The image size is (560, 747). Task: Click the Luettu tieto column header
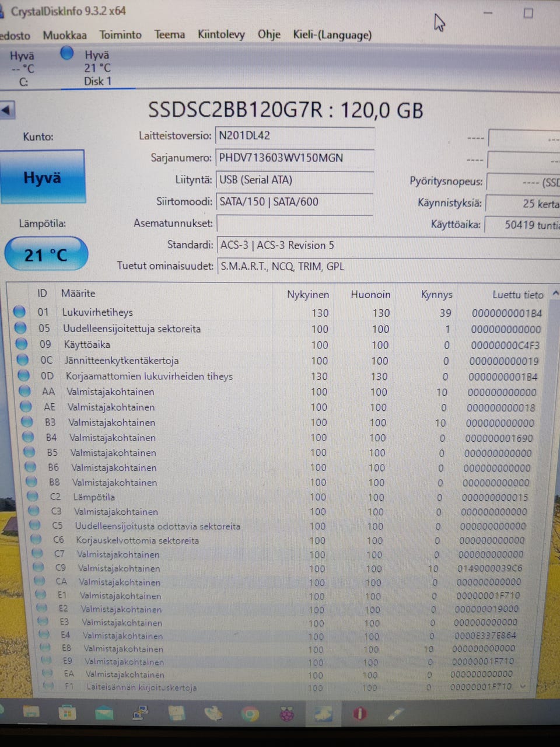point(518,295)
